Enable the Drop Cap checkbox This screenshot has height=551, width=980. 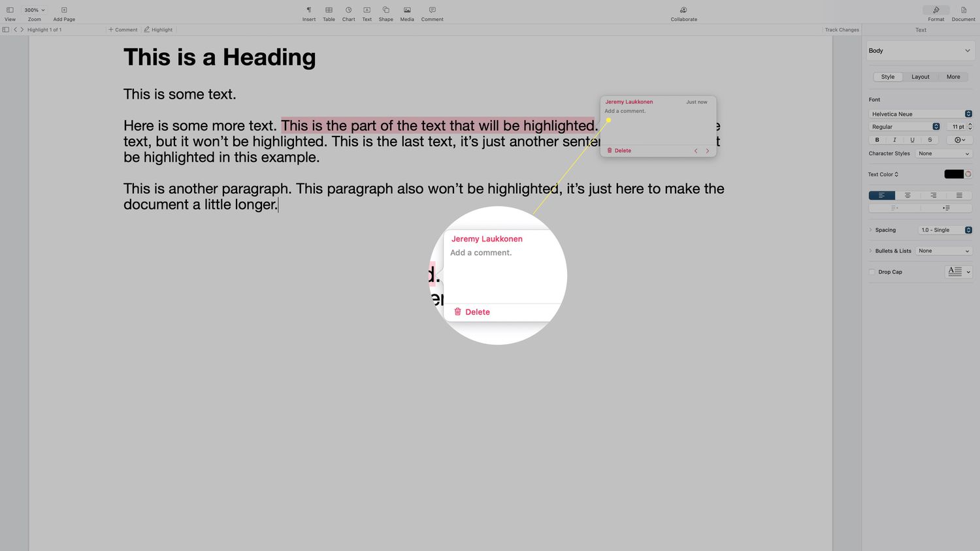coord(872,272)
